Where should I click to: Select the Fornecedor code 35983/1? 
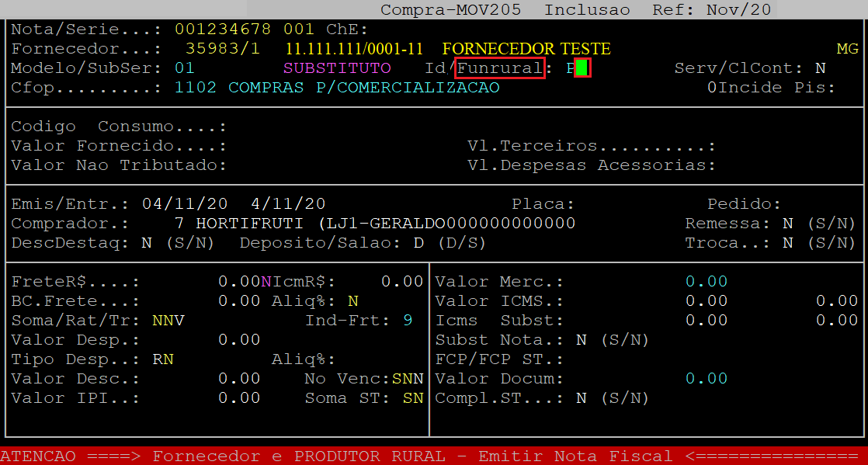229,49
